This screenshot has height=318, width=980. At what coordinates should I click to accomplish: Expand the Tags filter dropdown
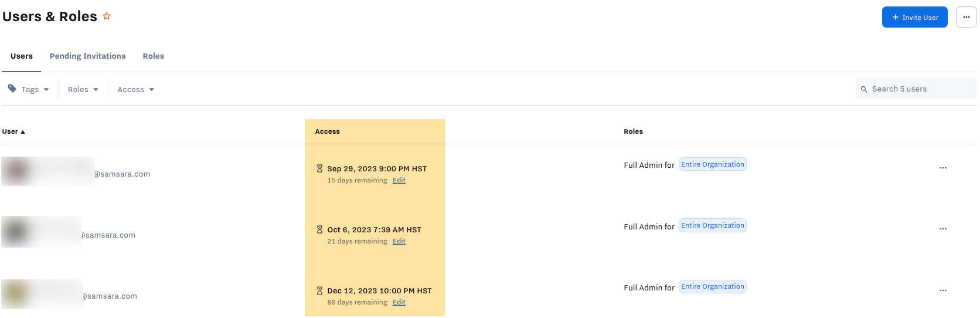[29, 89]
